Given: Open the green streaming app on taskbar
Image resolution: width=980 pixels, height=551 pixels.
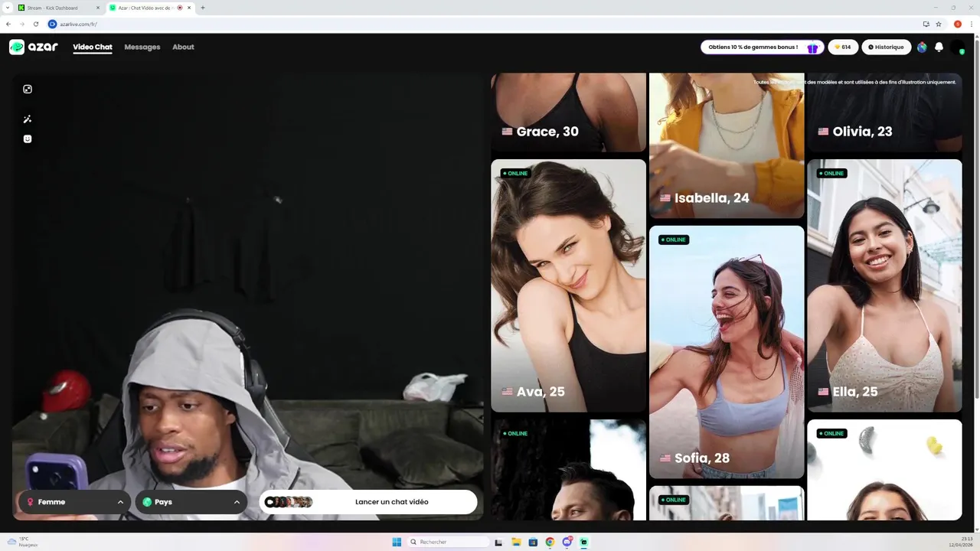Looking at the screenshot, I should (x=584, y=542).
